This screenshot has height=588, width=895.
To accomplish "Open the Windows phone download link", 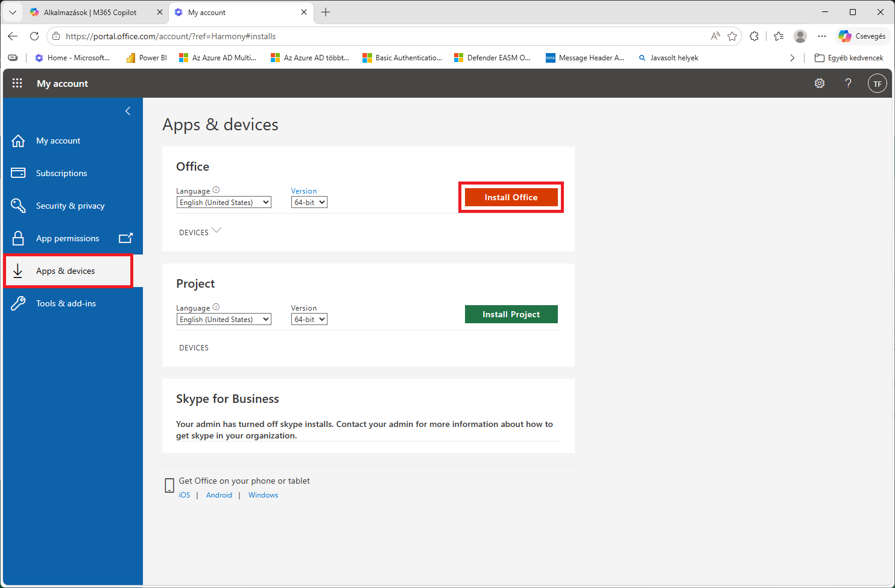I will 264,495.
